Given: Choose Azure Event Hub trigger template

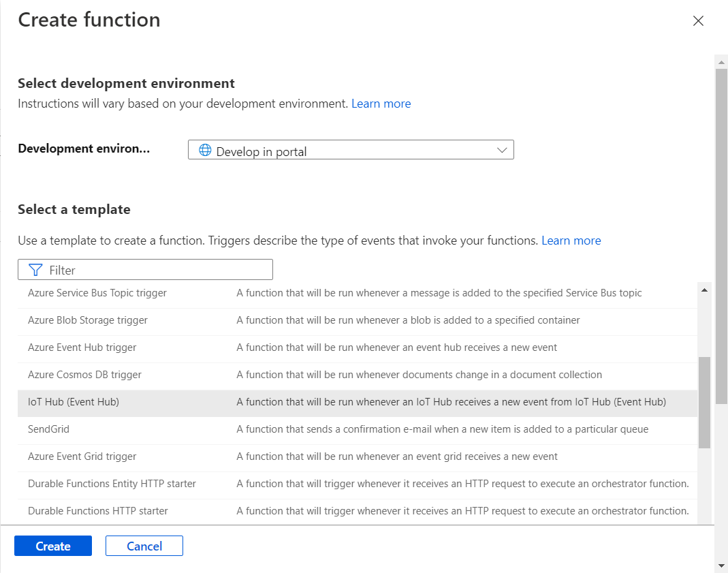Looking at the screenshot, I should coord(358,347).
